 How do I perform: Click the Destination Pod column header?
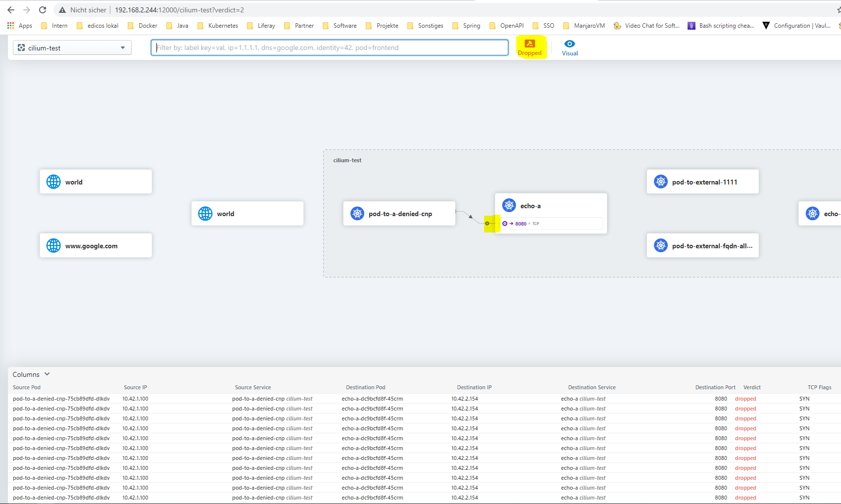click(365, 387)
